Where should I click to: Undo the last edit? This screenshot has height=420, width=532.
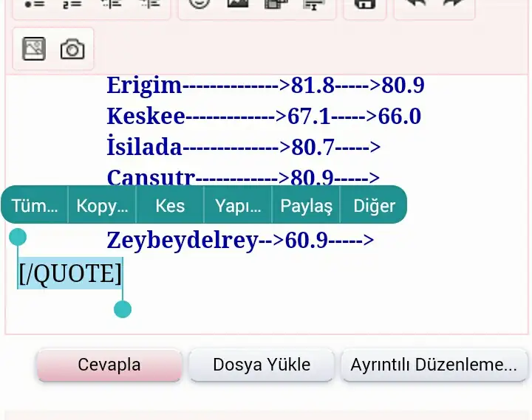(415, 4)
